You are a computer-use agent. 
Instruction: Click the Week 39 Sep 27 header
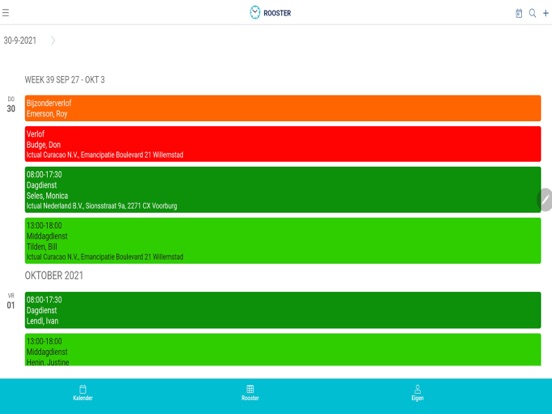click(65, 80)
